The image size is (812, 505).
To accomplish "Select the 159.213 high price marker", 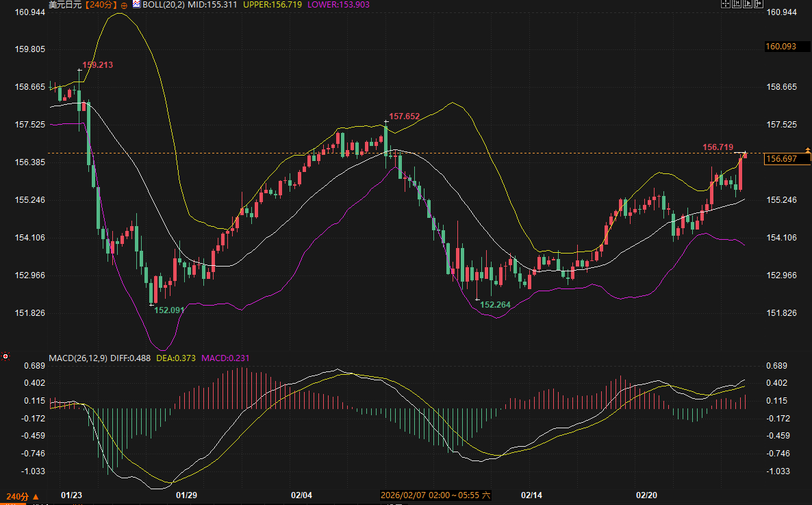I will 97,65.
